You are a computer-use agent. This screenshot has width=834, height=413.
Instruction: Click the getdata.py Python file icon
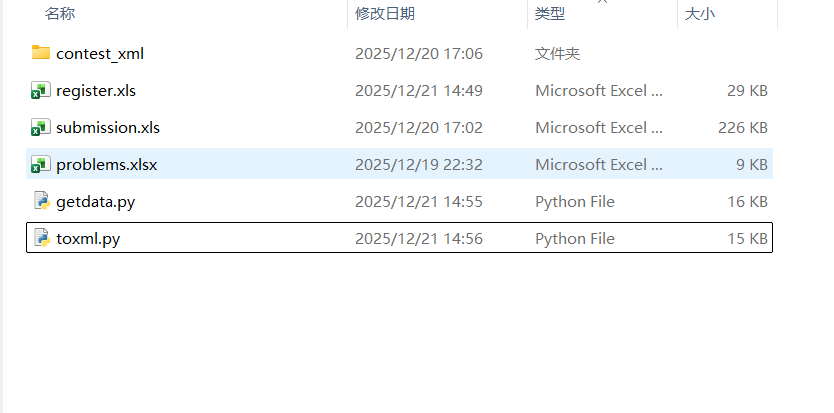point(41,201)
